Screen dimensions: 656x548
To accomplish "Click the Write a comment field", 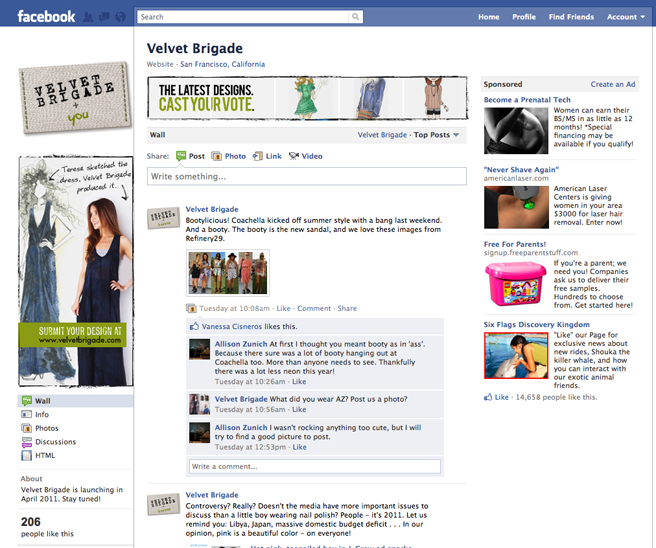I will pyautogui.click(x=315, y=466).
